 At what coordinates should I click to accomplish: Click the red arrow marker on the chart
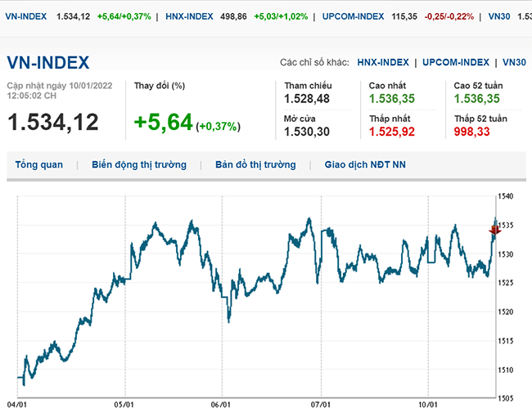click(x=494, y=231)
